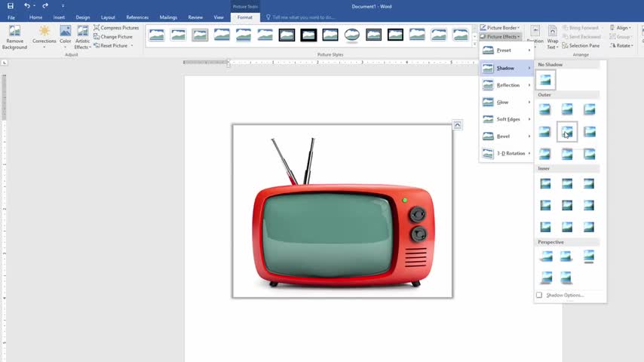Viewport: 644px width, 362px height.
Task: Open the 3-D Rotation submenu
Action: 506,153
